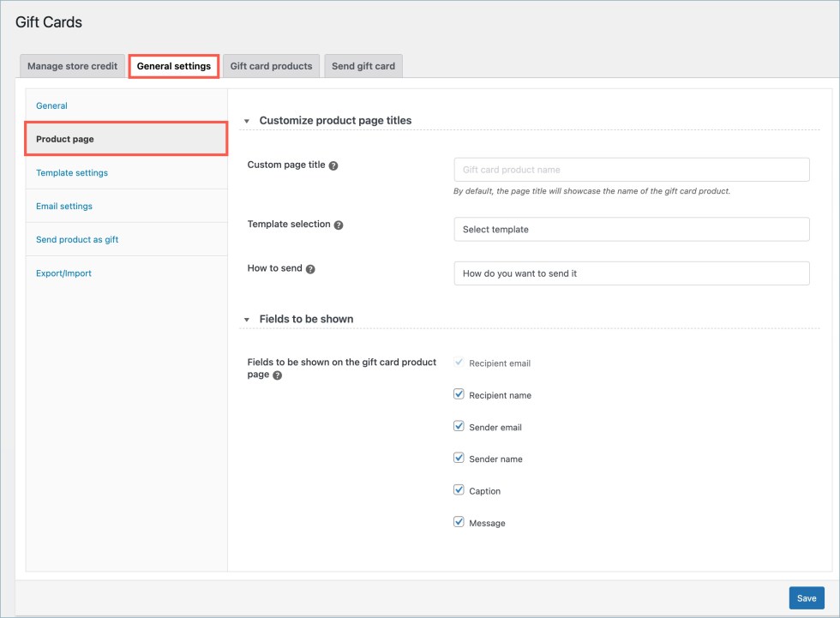Click help icon for fields shown on product page

[277, 375]
